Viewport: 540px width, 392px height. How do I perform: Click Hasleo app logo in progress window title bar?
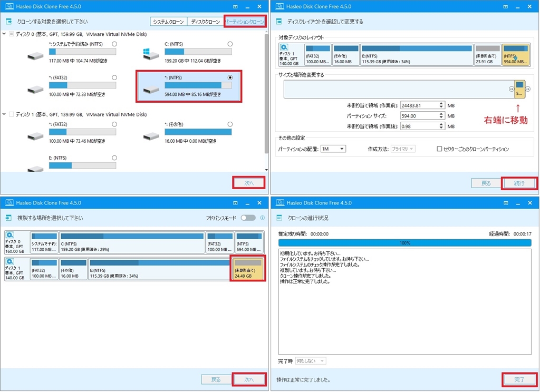pos(280,203)
